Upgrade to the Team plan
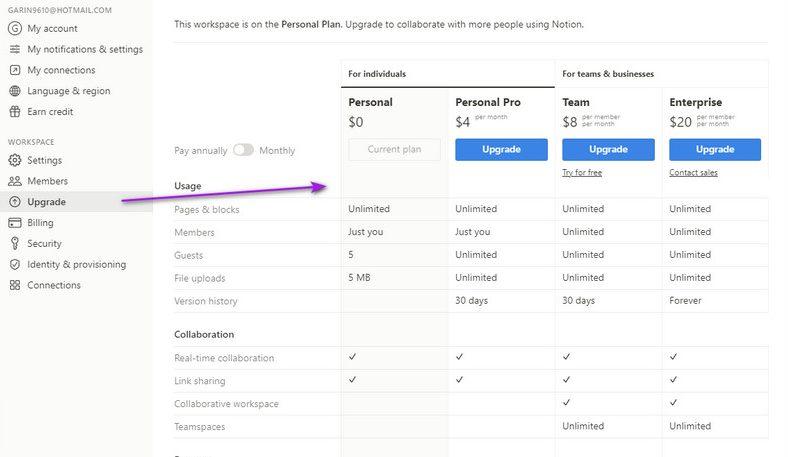This screenshot has height=457, width=788. point(608,149)
